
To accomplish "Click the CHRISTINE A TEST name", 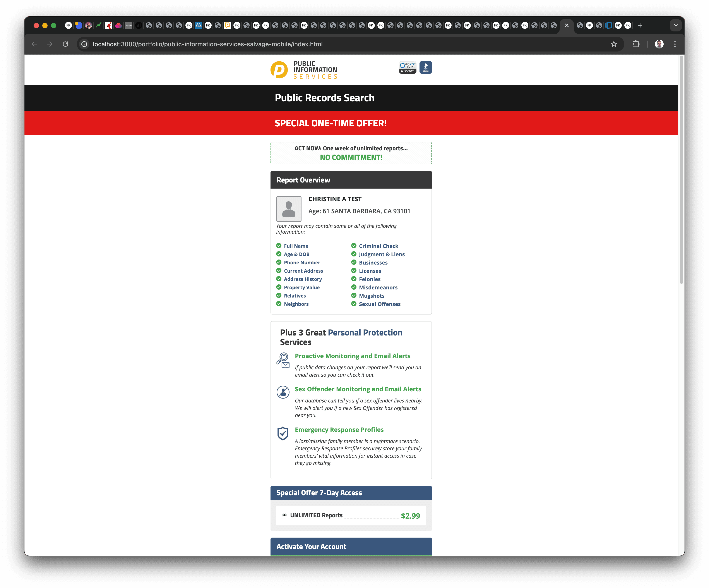I will pyautogui.click(x=335, y=199).
